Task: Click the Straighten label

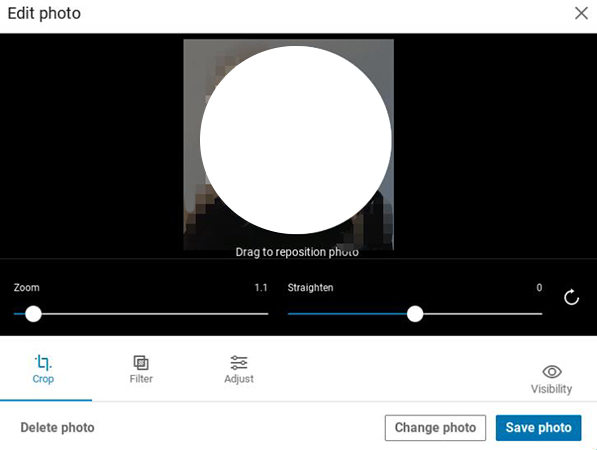Action: [310, 287]
